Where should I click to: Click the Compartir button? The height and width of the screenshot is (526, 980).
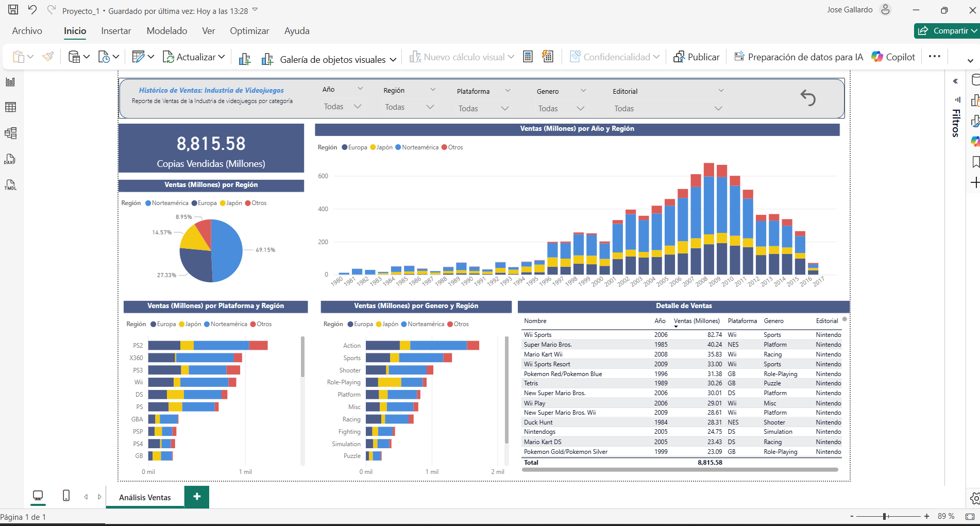(946, 31)
